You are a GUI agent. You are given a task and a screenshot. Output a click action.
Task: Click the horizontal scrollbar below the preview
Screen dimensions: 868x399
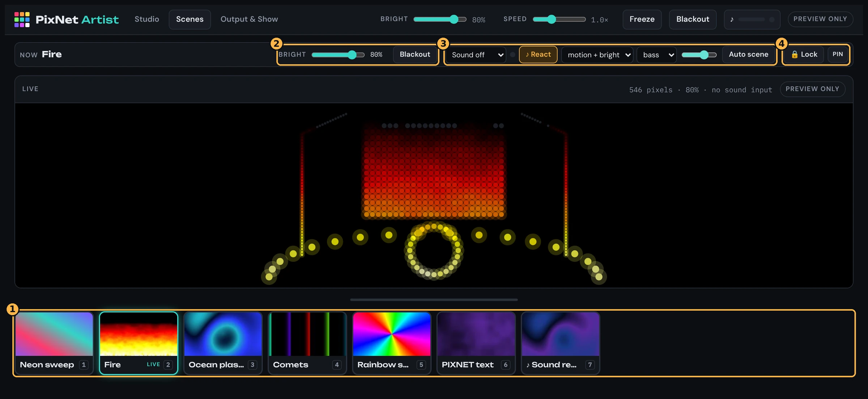pos(434,300)
